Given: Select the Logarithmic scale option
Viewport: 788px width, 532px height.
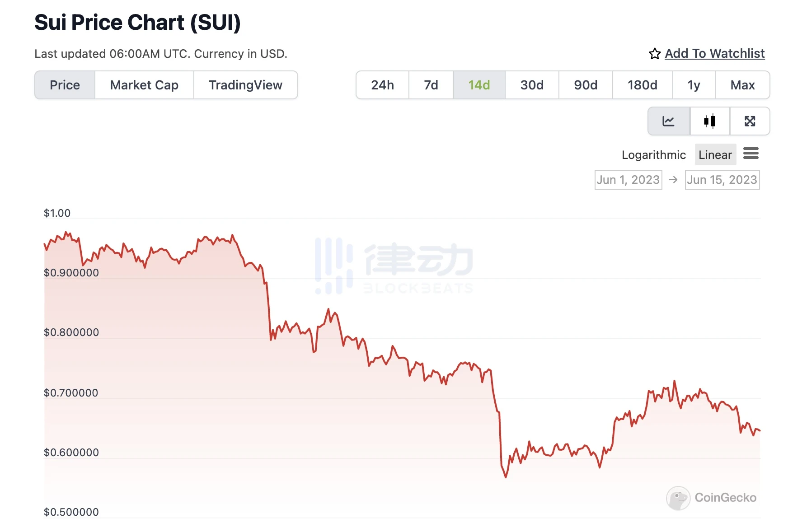Looking at the screenshot, I should pyautogui.click(x=653, y=154).
